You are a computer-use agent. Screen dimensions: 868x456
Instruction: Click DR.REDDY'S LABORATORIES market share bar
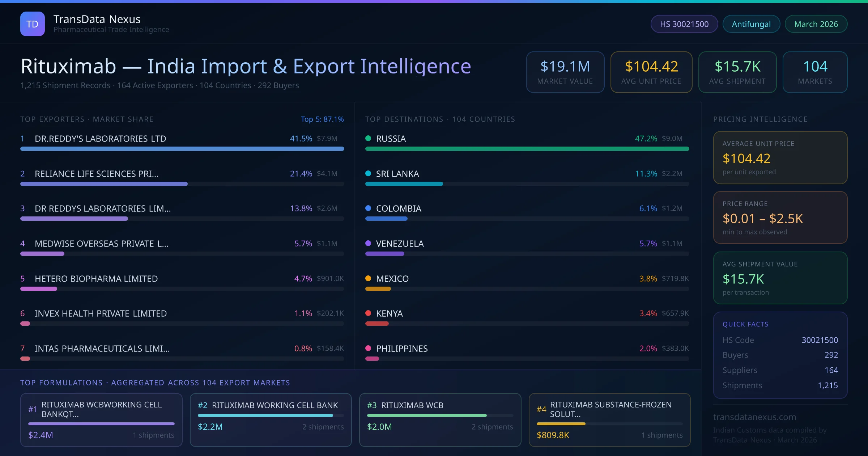click(182, 149)
